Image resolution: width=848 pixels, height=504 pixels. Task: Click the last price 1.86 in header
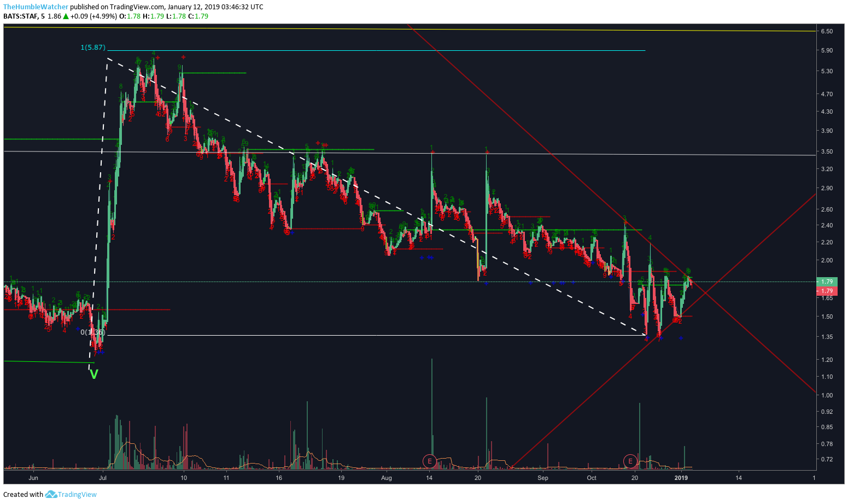pyautogui.click(x=54, y=16)
